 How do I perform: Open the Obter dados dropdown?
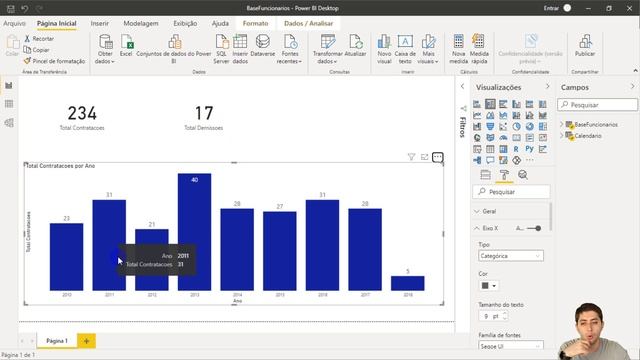pos(105,49)
